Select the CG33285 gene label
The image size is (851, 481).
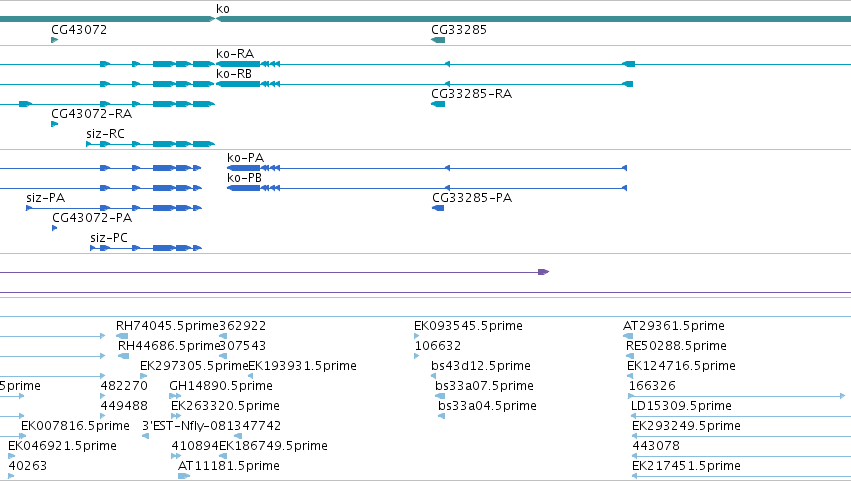tap(459, 30)
